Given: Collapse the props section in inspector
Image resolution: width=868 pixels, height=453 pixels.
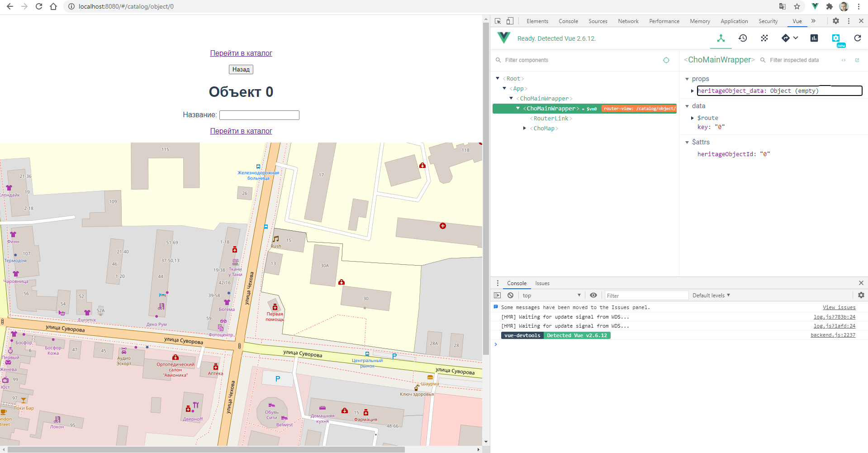Looking at the screenshot, I should pos(687,79).
